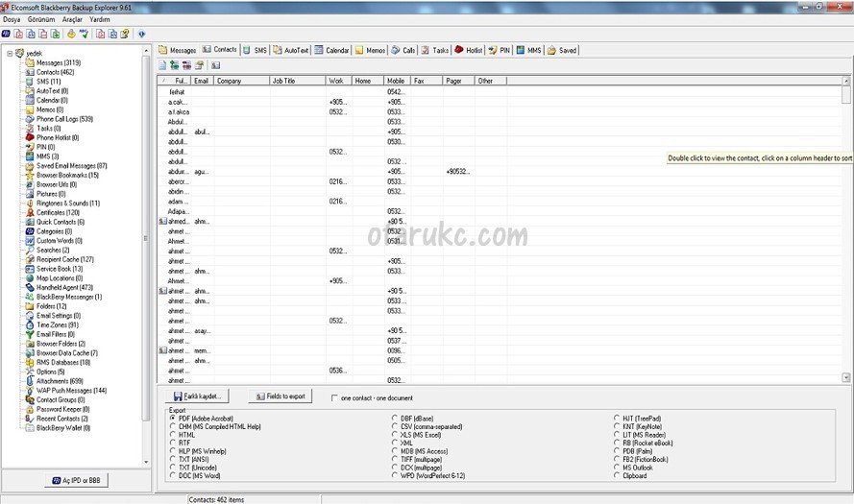Select PDF (Adobe Acrobat) export format
Screen dimensions: 854x504
(x=173, y=418)
